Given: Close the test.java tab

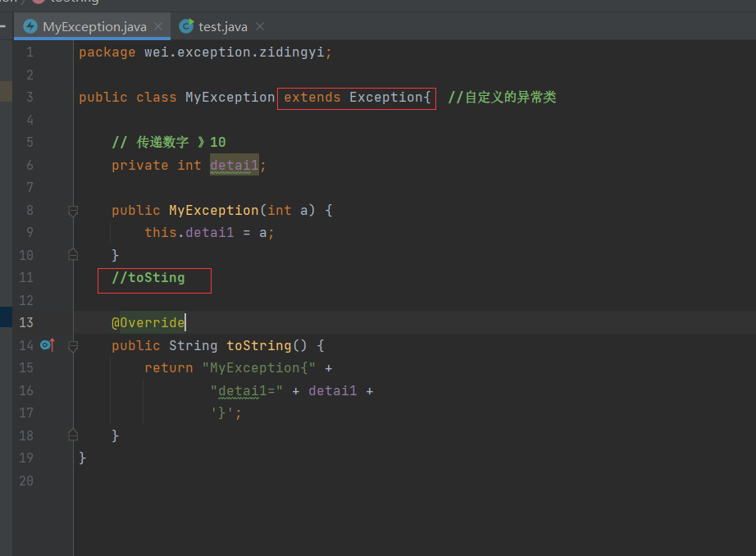Looking at the screenshot, I should tap(260, 26).
